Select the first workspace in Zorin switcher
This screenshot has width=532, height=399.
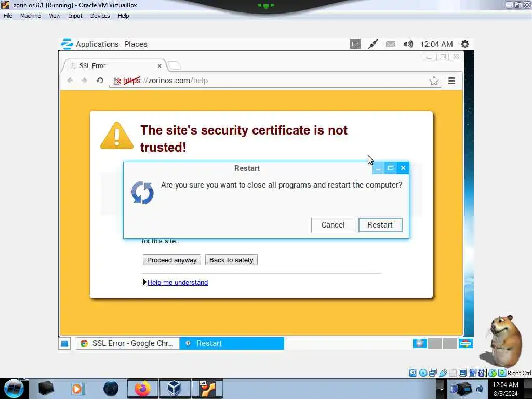pos(420,343)
